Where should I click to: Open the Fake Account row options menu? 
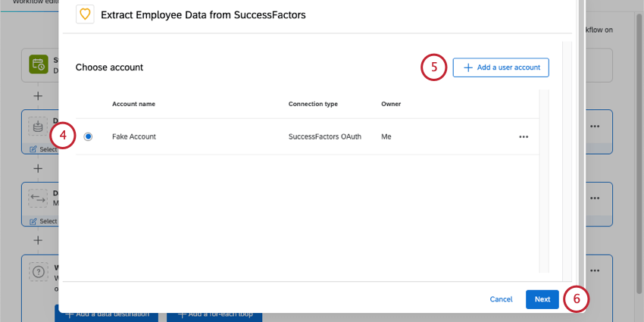[x=523, y=137]
